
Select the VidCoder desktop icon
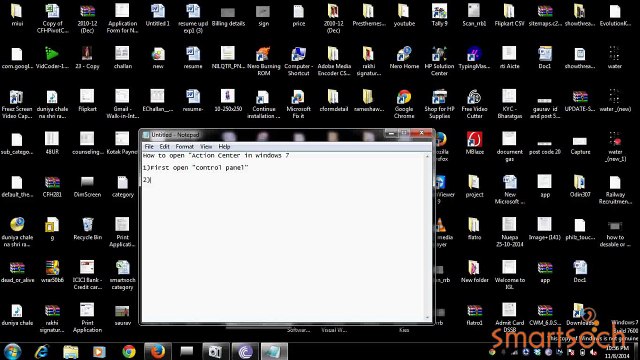point(52,58)
